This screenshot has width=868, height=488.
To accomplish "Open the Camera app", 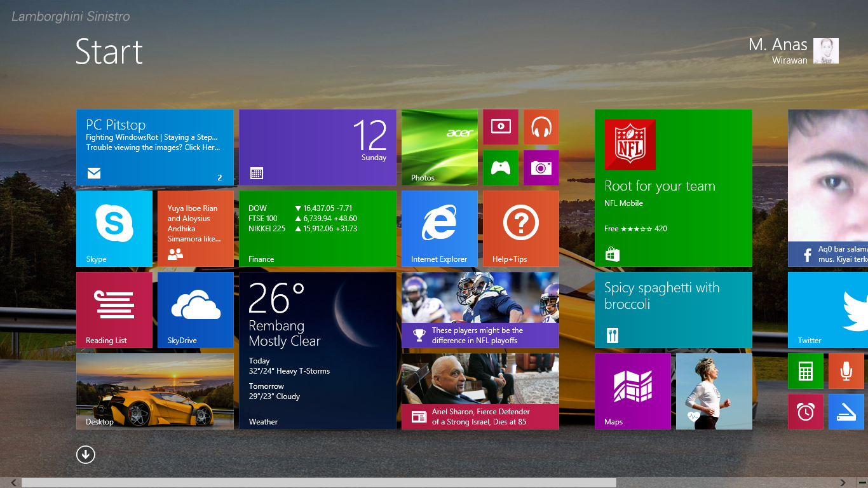I will click(541, 168).
